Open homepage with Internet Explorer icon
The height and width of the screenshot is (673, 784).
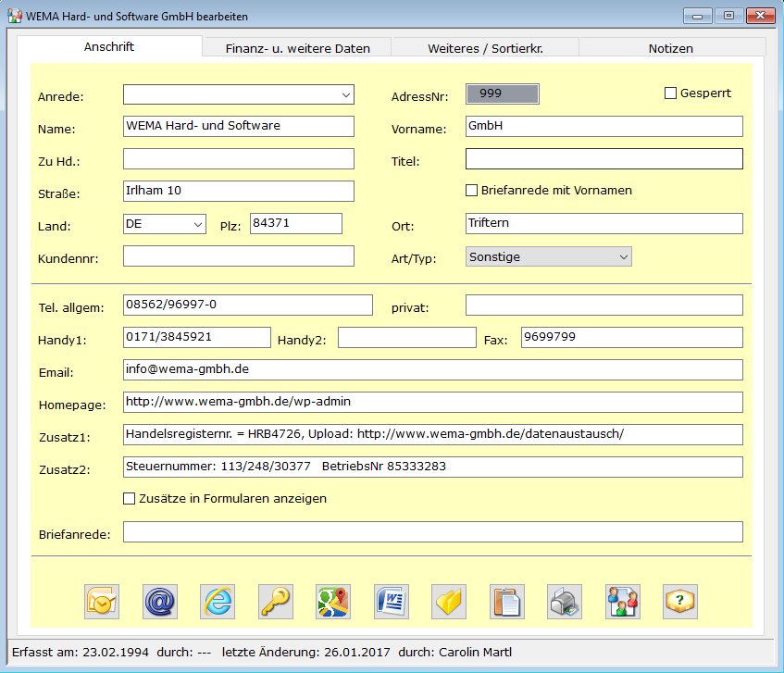pyautogui.click(x=218, y=602)
